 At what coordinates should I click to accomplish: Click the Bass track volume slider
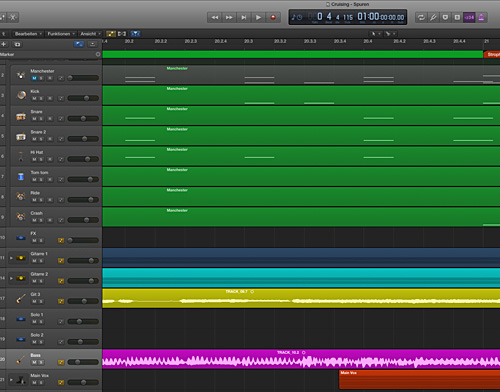click(x=83, y=362)
